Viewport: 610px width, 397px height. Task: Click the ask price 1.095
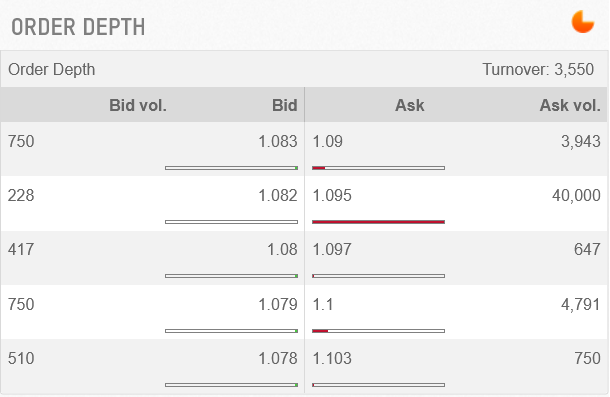click(332, 195)
